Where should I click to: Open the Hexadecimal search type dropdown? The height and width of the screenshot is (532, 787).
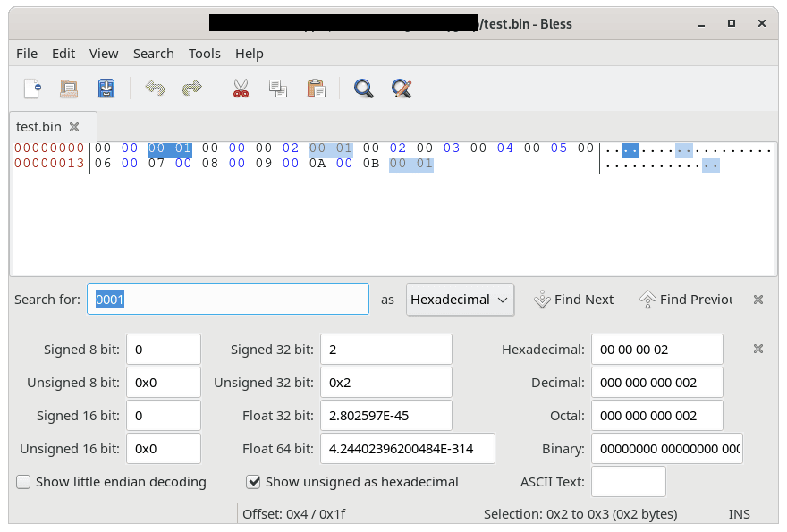click(x=460, y=300)
